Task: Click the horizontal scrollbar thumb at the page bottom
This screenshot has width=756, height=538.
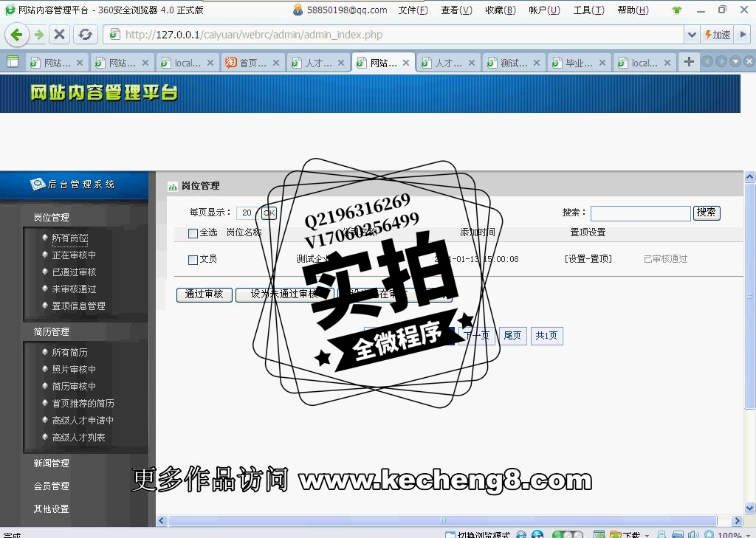Action: tap(442, 520)
